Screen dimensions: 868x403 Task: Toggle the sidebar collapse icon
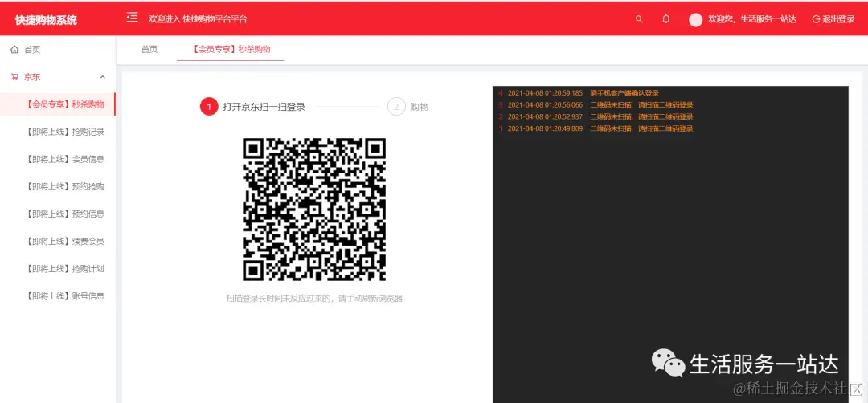click(x=132, y=18)
